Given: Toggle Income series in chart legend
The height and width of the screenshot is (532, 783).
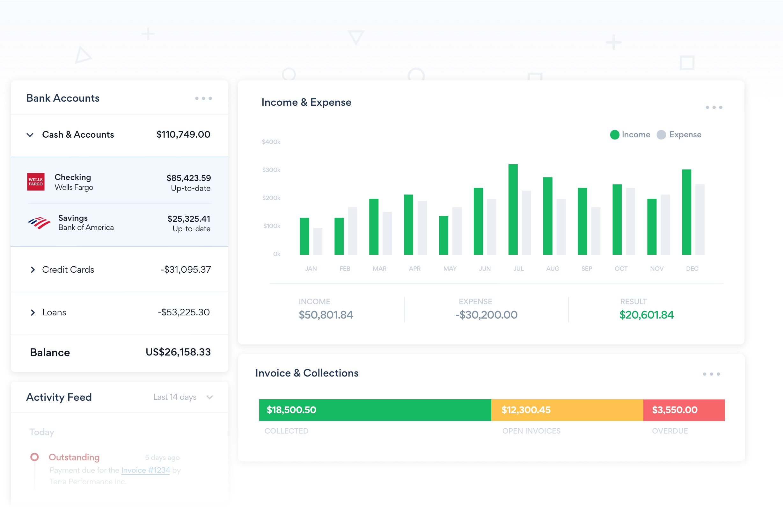Looking at the screenshot, I should click(630, 135).
